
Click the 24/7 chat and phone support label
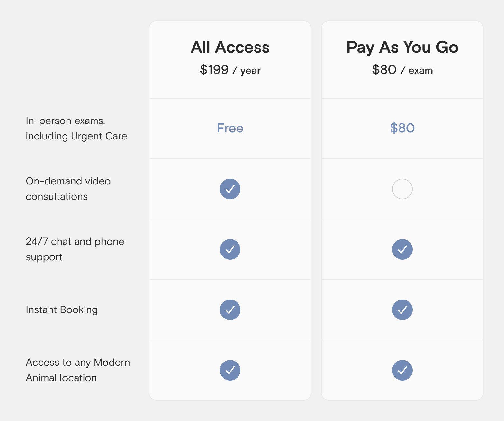coord(75,249)
